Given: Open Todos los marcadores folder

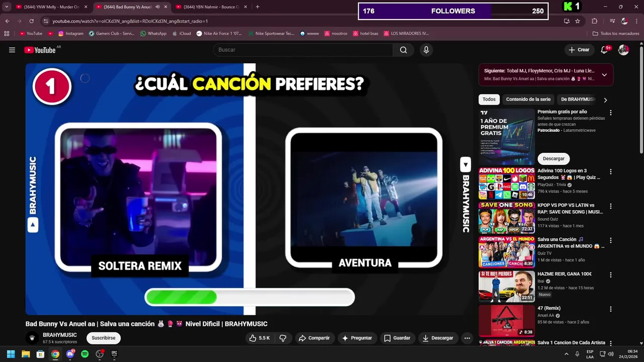Looking at the screenshot, I should tap(616, 33).
